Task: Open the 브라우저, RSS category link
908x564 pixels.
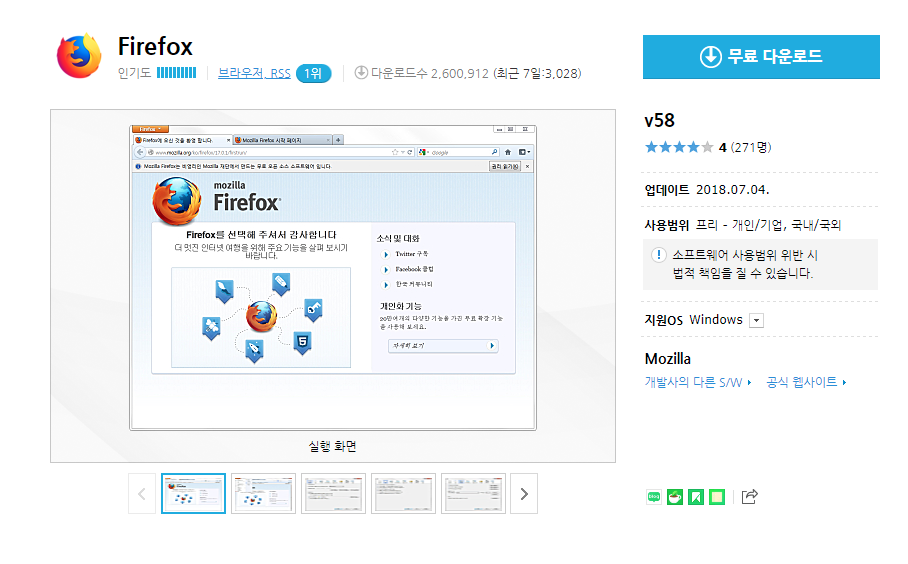Action: pos(254,74)
